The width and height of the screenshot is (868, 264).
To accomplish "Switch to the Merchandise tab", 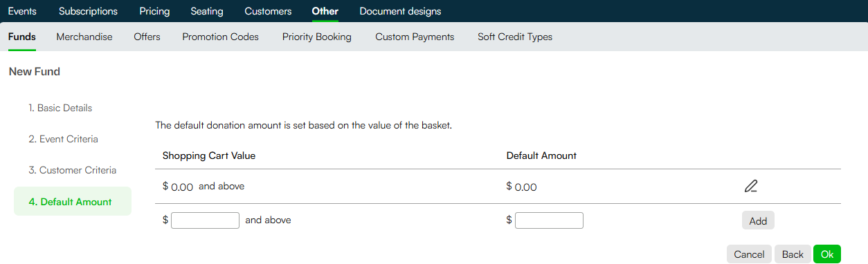I will [x=84, y=37].
